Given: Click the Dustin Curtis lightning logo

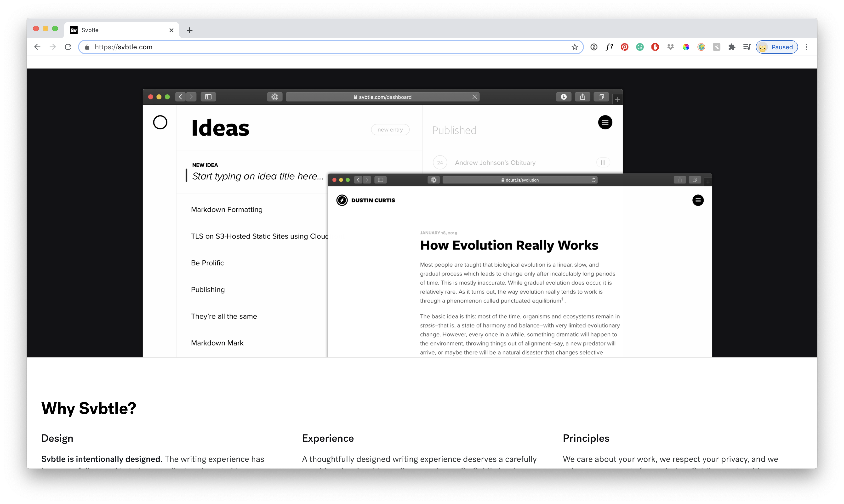Looking at the screenshot, I should click(x=342, y=200).
